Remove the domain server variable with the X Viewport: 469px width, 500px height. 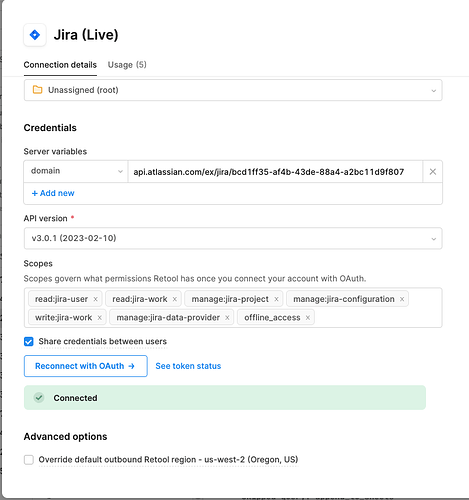click(433, 172)
